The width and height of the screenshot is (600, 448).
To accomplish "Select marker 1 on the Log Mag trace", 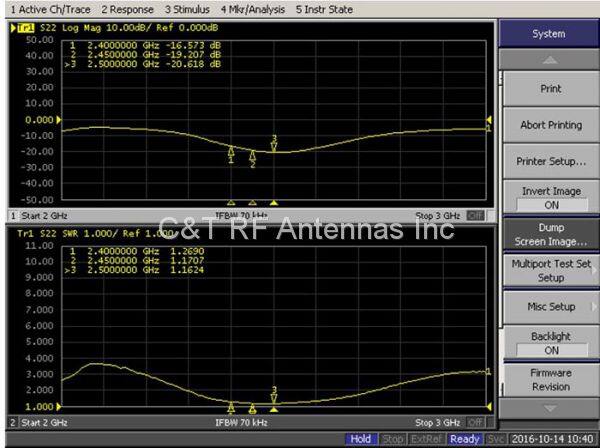I will click(232, 152).
